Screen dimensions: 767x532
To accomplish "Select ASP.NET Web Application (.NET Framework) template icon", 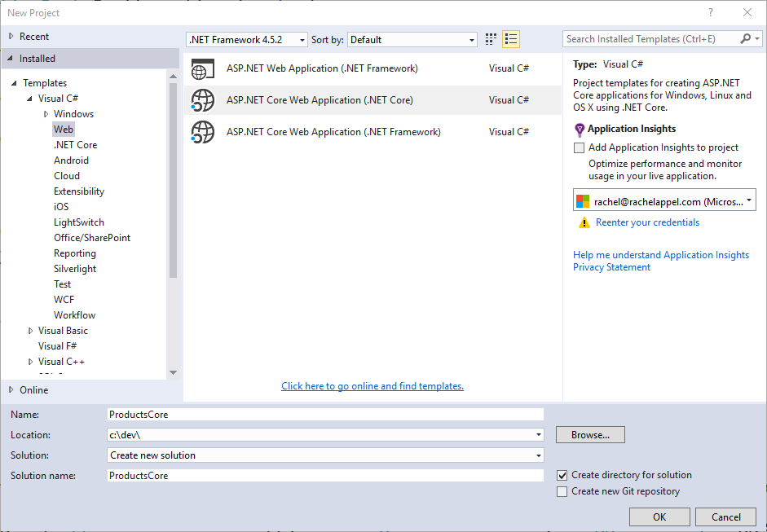I will coord(202,68).
